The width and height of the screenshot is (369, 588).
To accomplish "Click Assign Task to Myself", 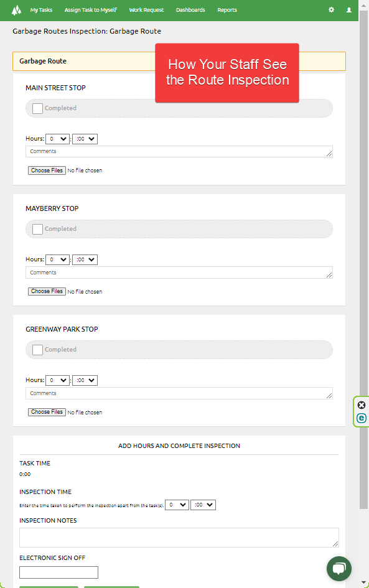I will coord(90,10).
